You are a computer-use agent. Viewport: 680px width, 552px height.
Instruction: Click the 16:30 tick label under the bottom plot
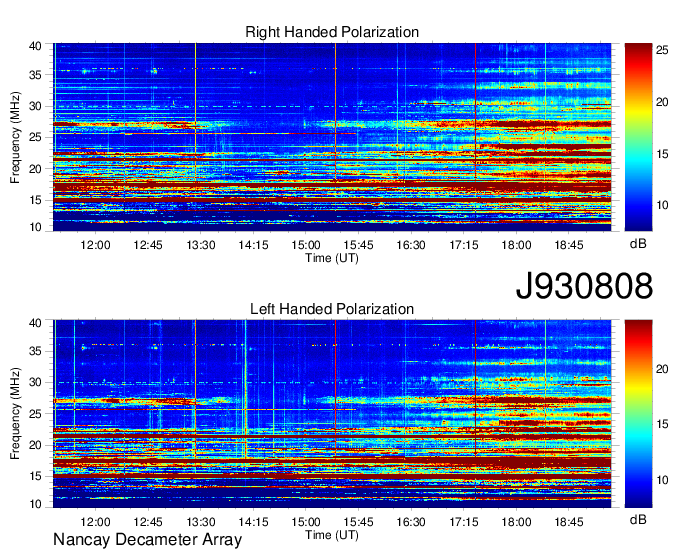point(411,522)
